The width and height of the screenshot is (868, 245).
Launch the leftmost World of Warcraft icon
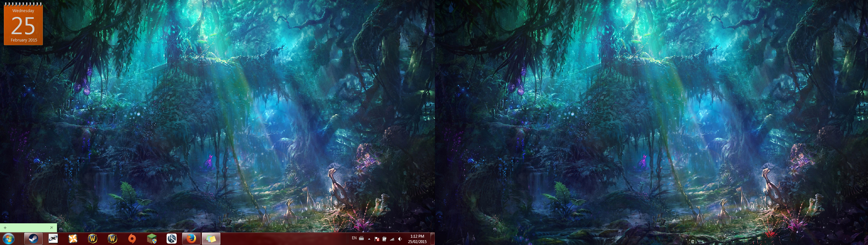tap(93, 239)
